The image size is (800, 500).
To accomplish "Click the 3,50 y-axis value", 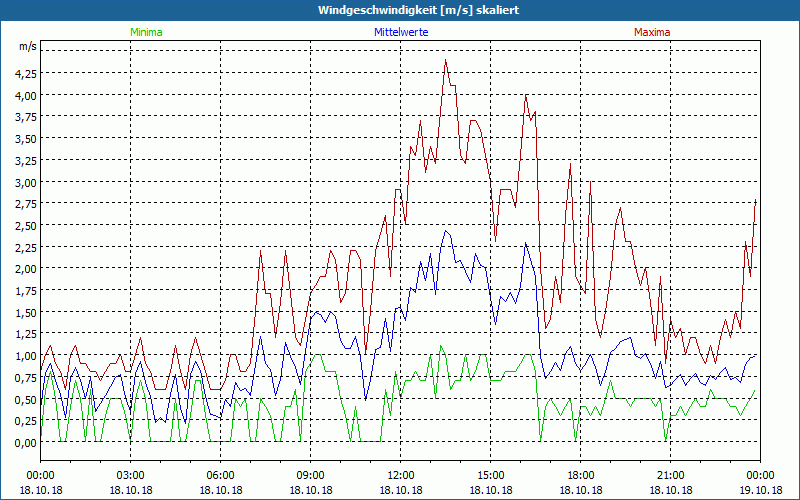I will point(26,139).
